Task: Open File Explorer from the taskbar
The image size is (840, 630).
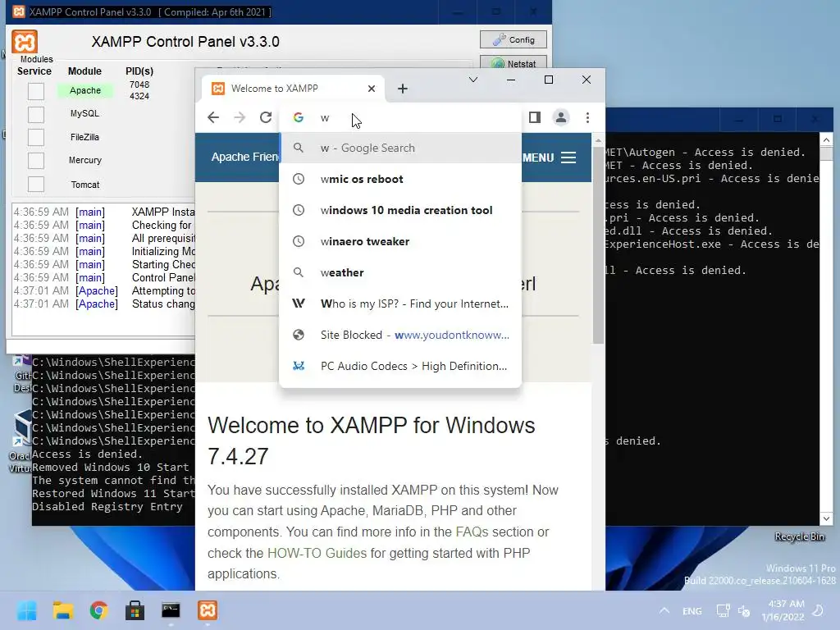Action: (62, 610)
